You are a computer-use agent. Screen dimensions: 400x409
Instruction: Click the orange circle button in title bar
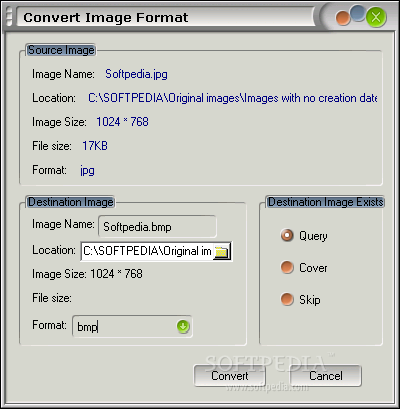343,18
